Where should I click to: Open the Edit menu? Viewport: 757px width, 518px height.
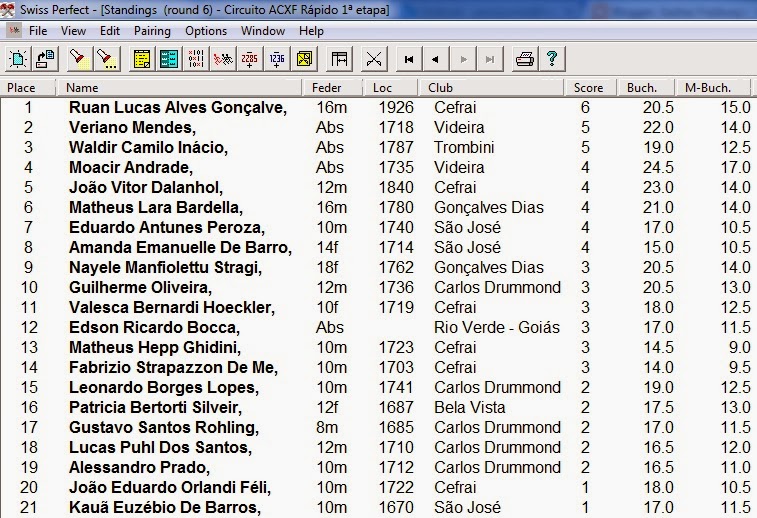coord(110,31)
